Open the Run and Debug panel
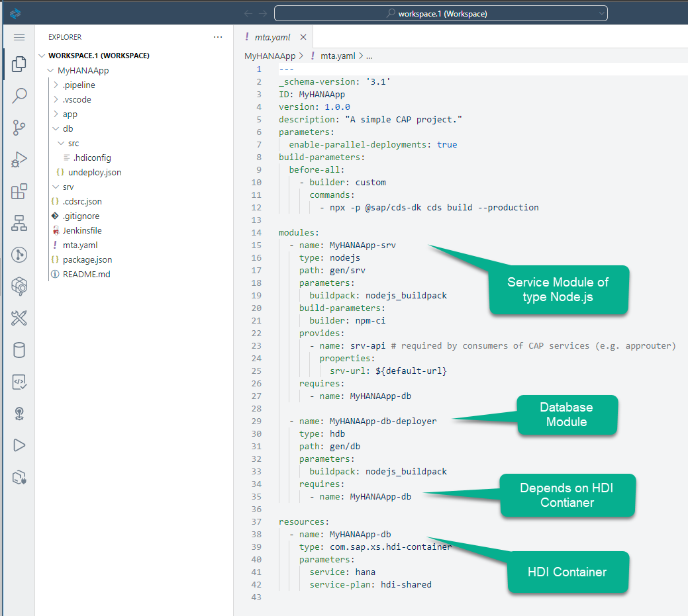 [x=19, y=159]
